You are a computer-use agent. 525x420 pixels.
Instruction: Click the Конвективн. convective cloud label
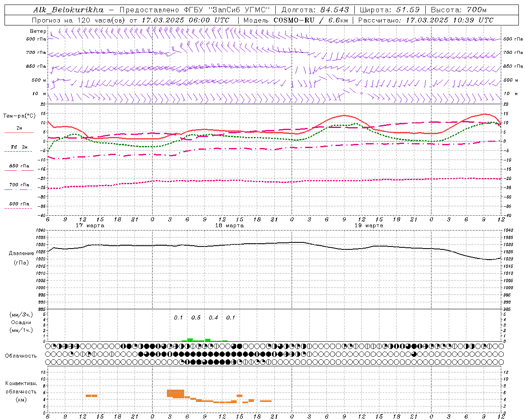click(x=21, y=383)
